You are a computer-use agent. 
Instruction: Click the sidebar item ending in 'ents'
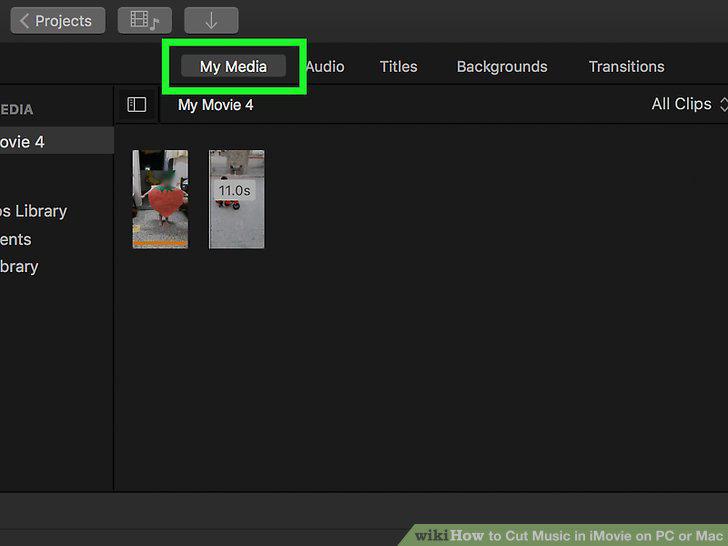coord(16,240)
